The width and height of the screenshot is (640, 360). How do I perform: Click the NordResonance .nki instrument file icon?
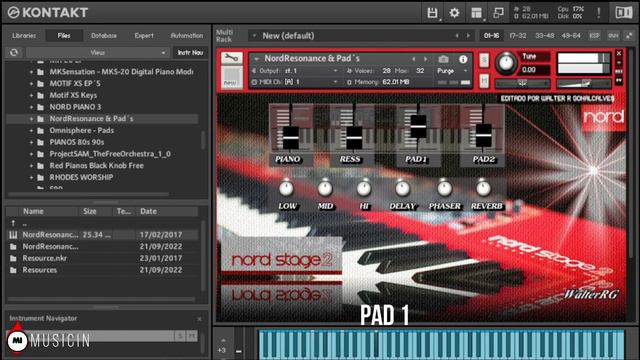(x=13, y=235)
